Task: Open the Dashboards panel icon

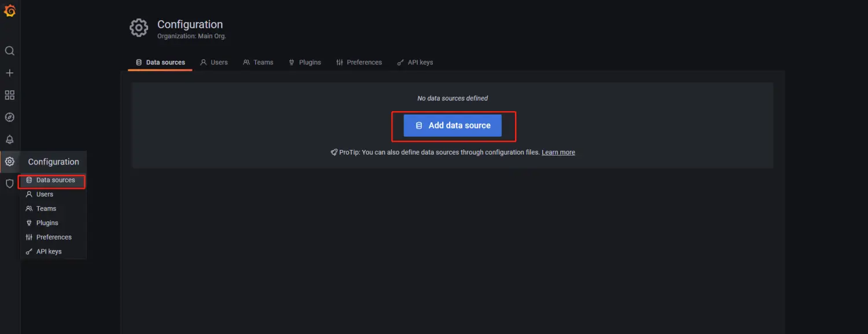Action: [9, 94]
